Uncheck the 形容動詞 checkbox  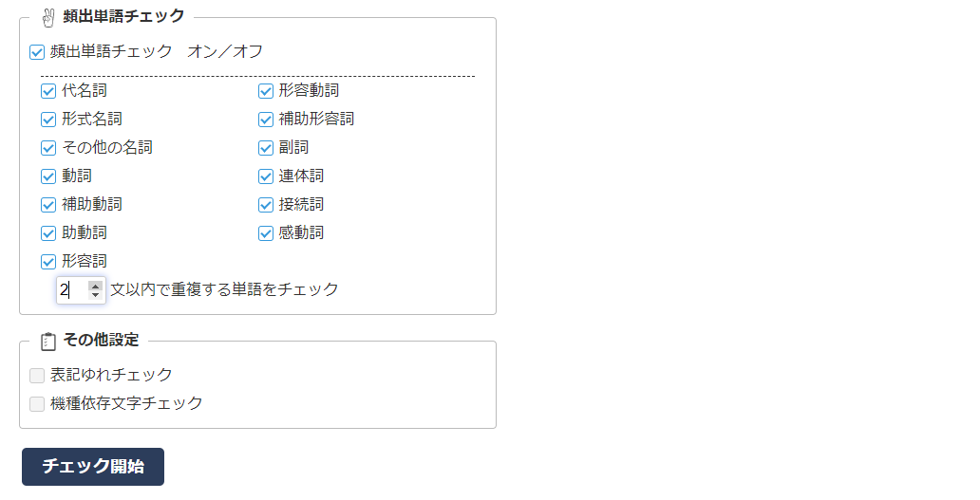tap(266, 92)
